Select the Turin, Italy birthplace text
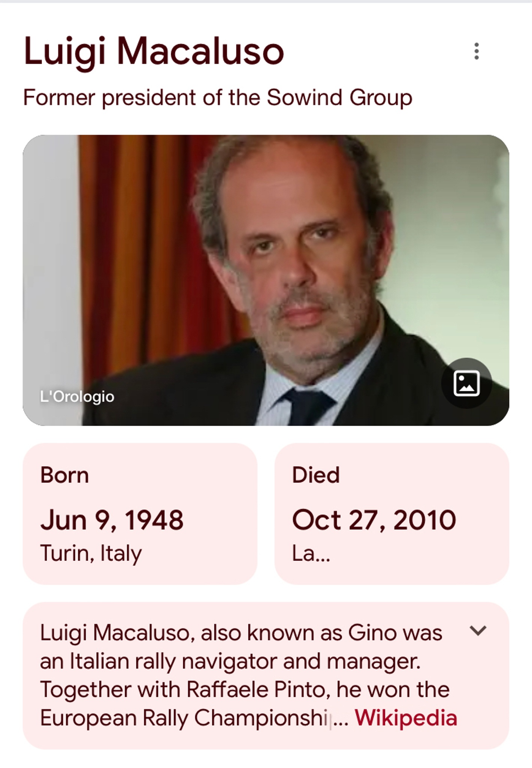Screen dimensions: 532x768 tap(91, 553)
